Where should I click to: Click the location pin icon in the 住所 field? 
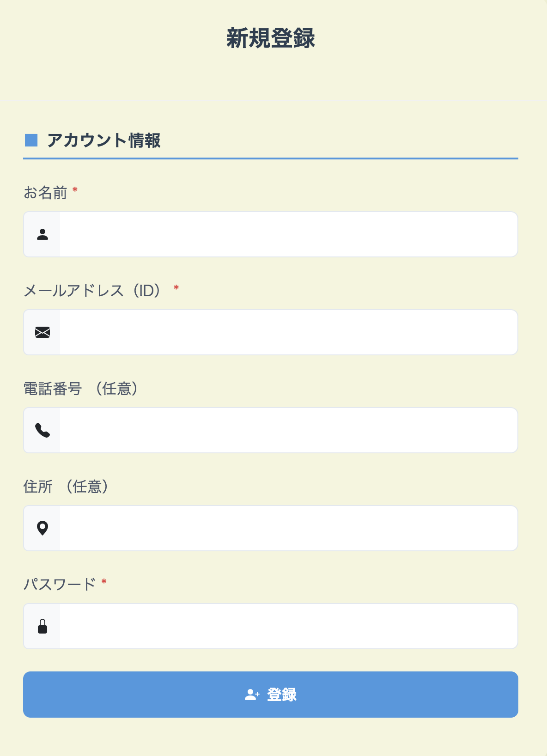(43, 528)
